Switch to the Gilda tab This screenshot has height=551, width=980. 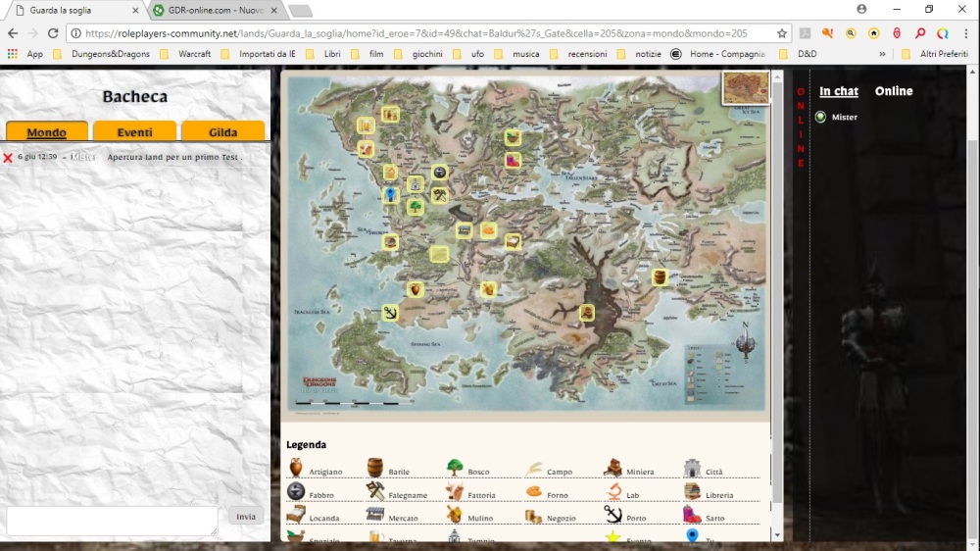(223, 132)
